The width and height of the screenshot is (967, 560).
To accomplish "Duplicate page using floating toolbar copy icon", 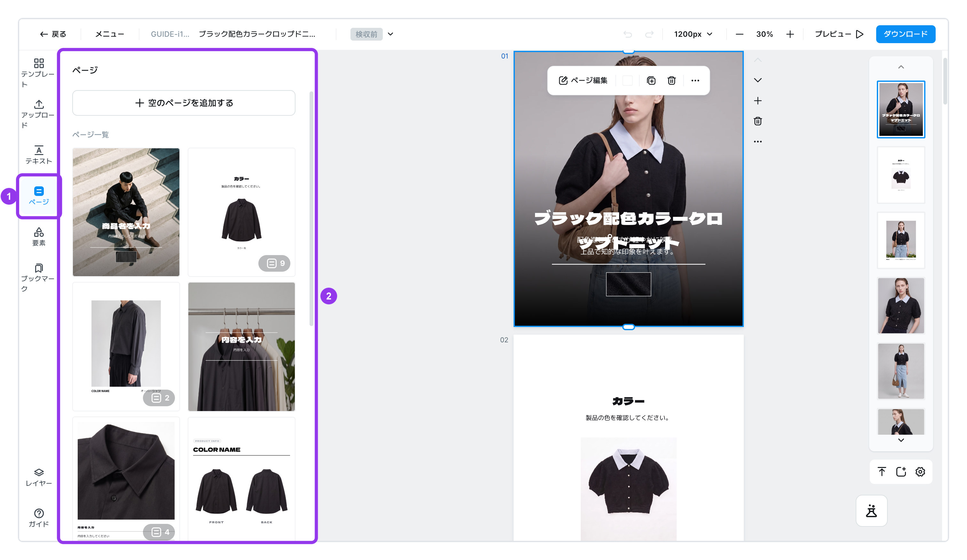I will coord(651,81).
